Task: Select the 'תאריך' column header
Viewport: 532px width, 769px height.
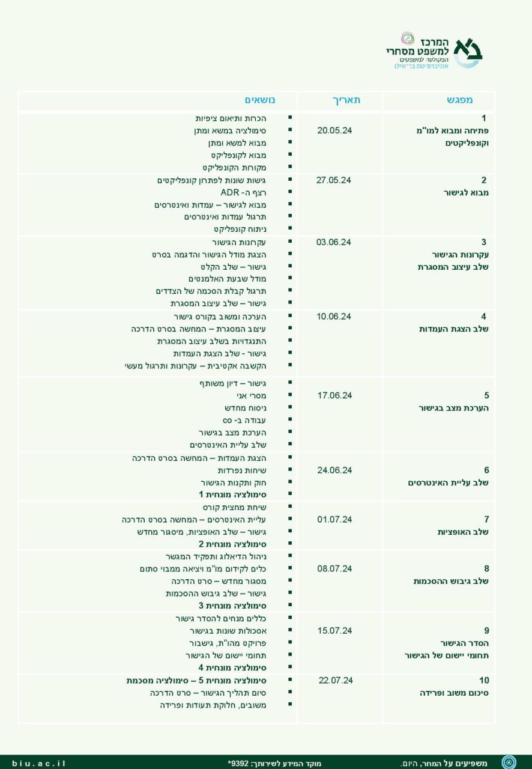Action: (346, 100)
